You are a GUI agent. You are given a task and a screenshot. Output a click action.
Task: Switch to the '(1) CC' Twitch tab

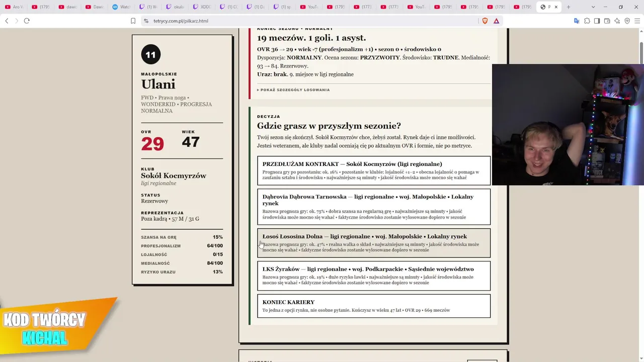229,7
